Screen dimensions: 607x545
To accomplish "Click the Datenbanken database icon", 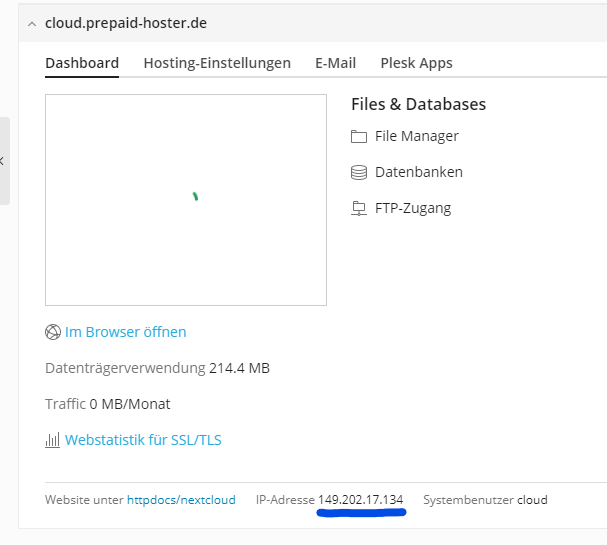I will pyautogui.click(x=359, y=172).
